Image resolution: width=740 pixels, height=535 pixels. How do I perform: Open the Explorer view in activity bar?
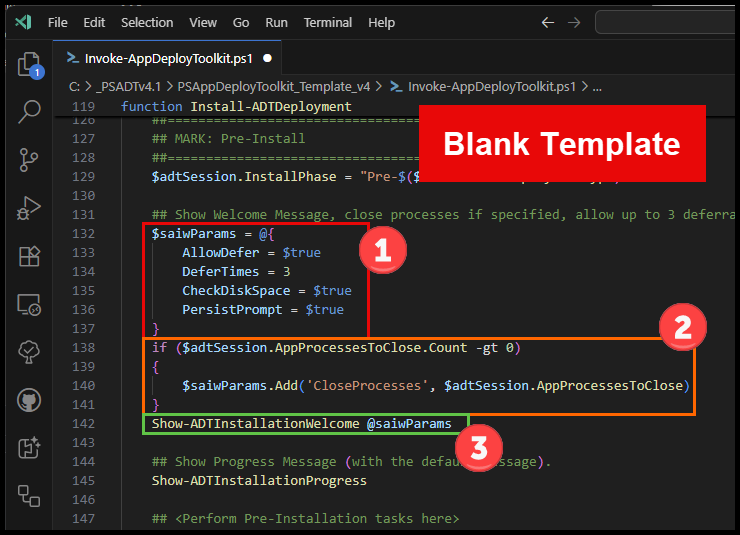[29, 65]
